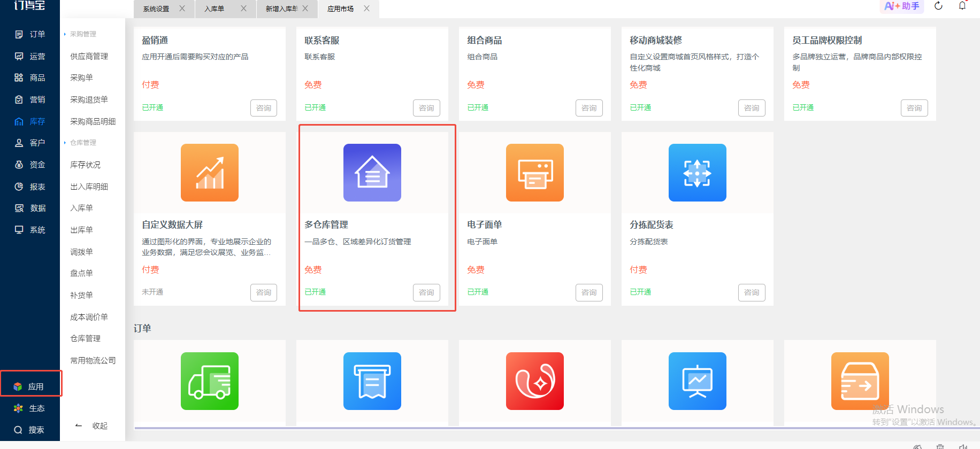The image size is (980, 449).
Task: Select the 应用市场 tab
Action: pos(340,9)
